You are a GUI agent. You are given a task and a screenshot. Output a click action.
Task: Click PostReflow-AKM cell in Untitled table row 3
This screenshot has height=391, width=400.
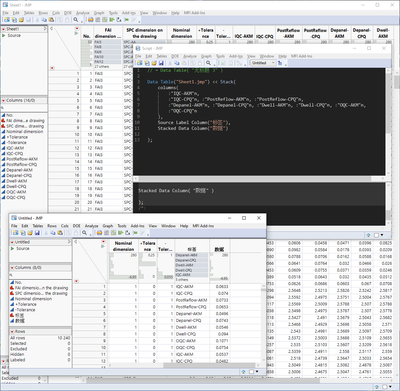tap(191, 300)
